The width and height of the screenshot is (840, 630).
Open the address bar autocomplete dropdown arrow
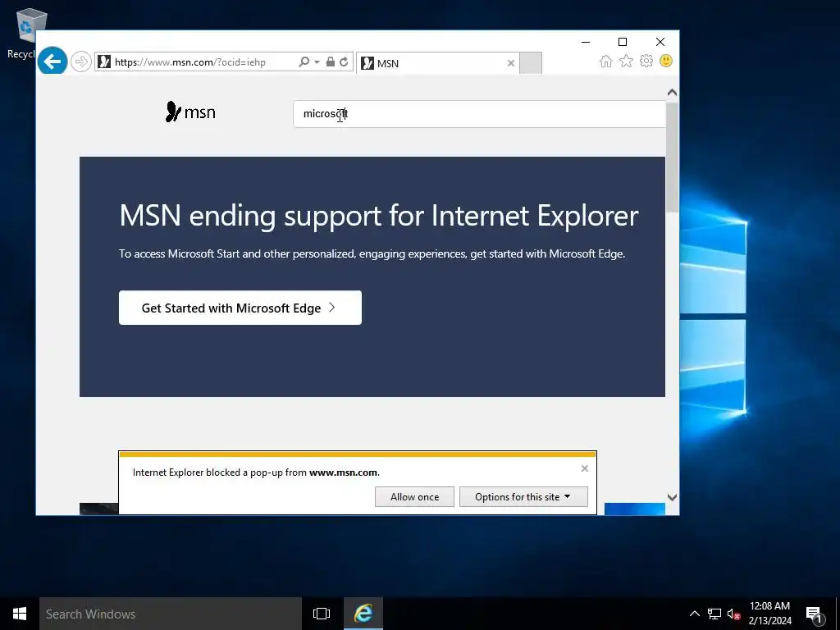(317, 62)
